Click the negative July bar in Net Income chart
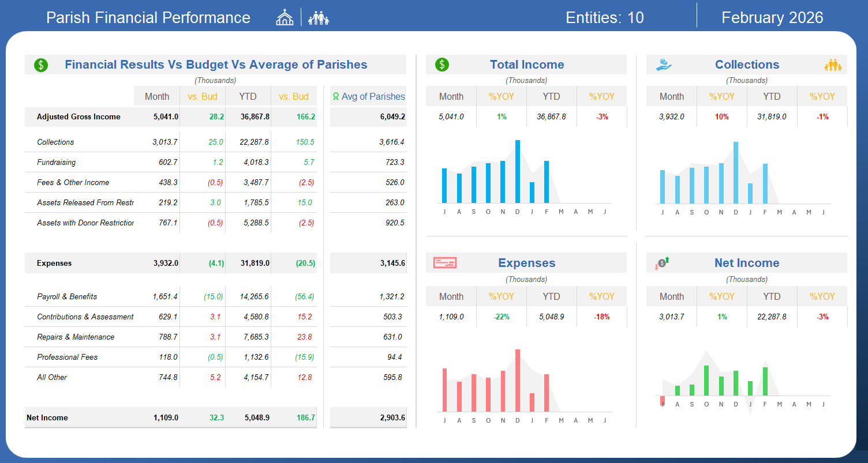 [x=663, y=401]
